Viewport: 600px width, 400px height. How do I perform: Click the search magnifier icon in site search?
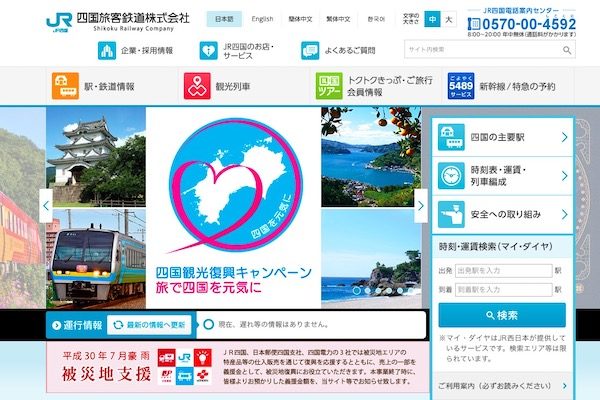pyautogui.click(x=567, y=50)
